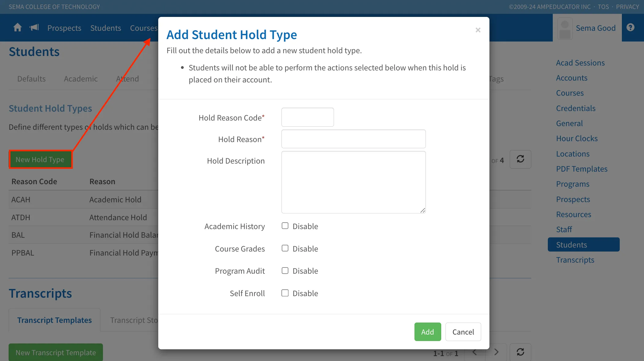The height and width of the screenshot is (361, 644).
Task: Enable Program Audit Disable checkbox
Action: click(x=285, y=271)
